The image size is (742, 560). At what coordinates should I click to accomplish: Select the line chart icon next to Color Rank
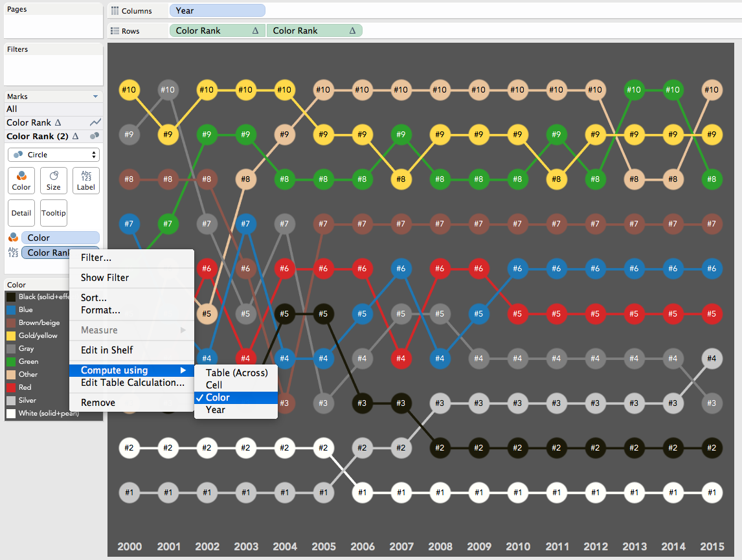95,122
